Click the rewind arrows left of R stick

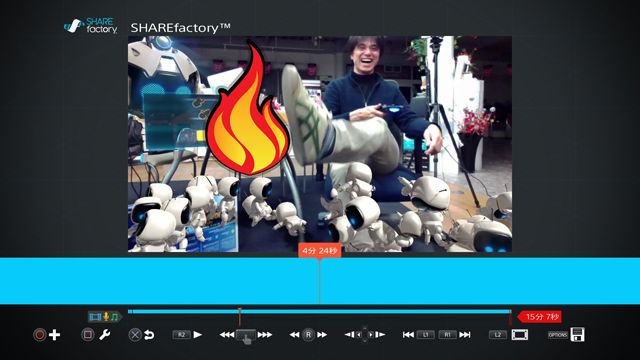[x=294, y=335]
